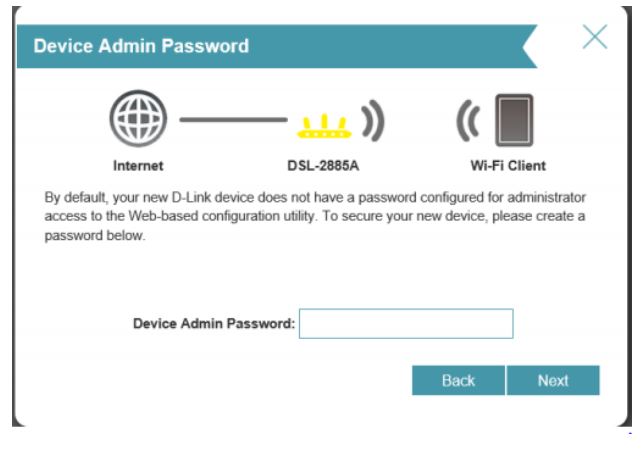Screen dimensions: 644x449
Task: Click the Wi-Fi Client tablet icon
Action: [514, 120]
